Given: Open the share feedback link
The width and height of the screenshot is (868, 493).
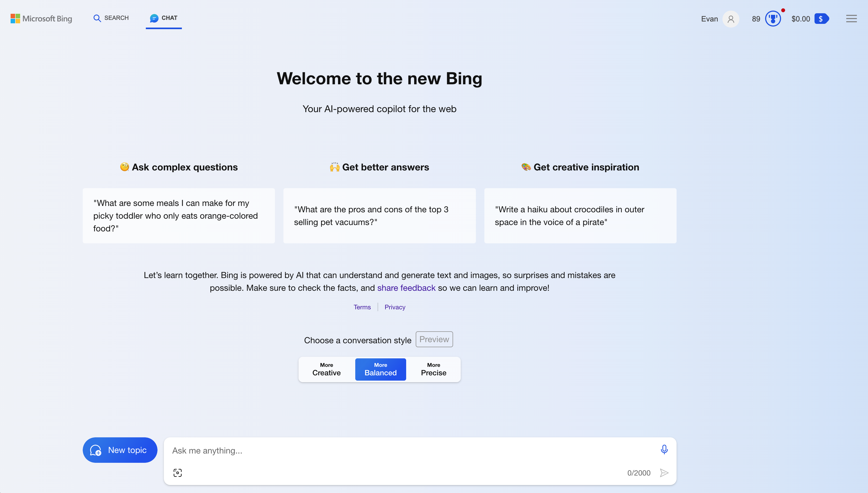Looking at the screenshot, I should tap(406, 288).
